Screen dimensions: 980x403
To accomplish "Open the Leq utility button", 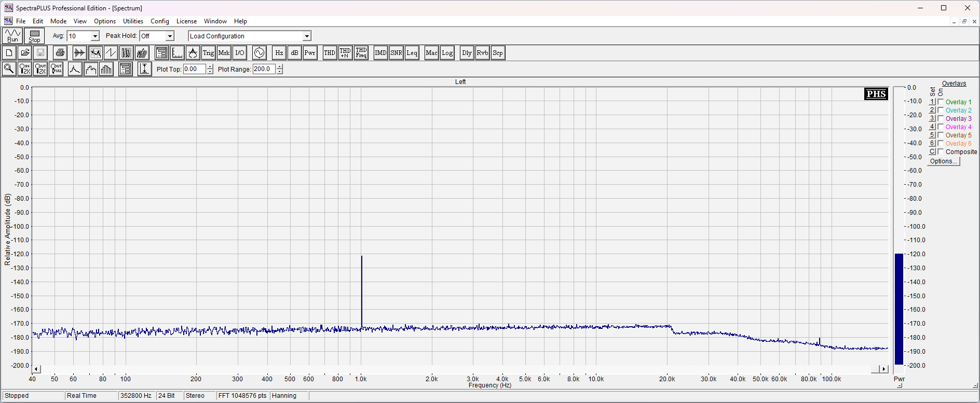I will point(412,53).
